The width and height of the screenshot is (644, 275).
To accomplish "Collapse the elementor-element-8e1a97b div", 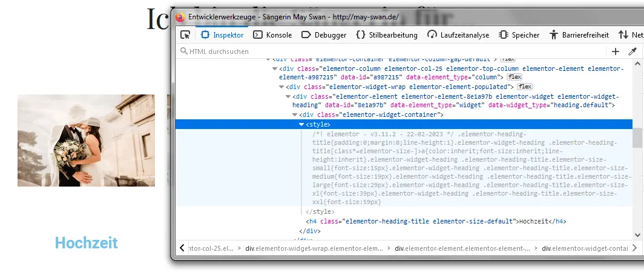I will [x=288, y=96].
